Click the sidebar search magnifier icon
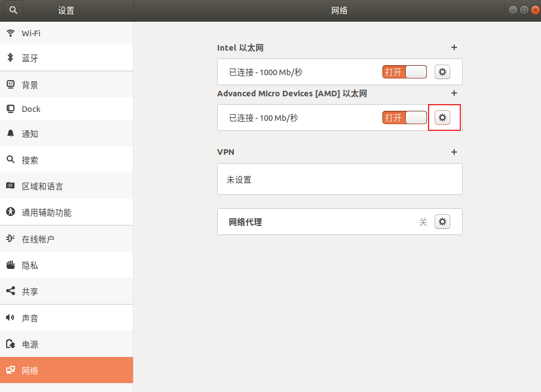The width and height of the screenshot is (541, 392). click(11, 159)
